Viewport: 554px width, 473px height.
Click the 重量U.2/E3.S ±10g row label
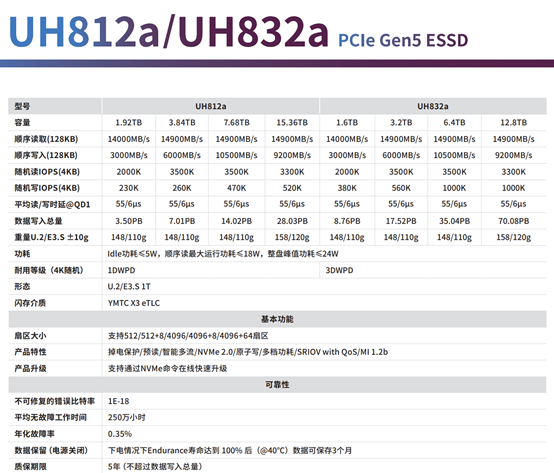point(51,237)
